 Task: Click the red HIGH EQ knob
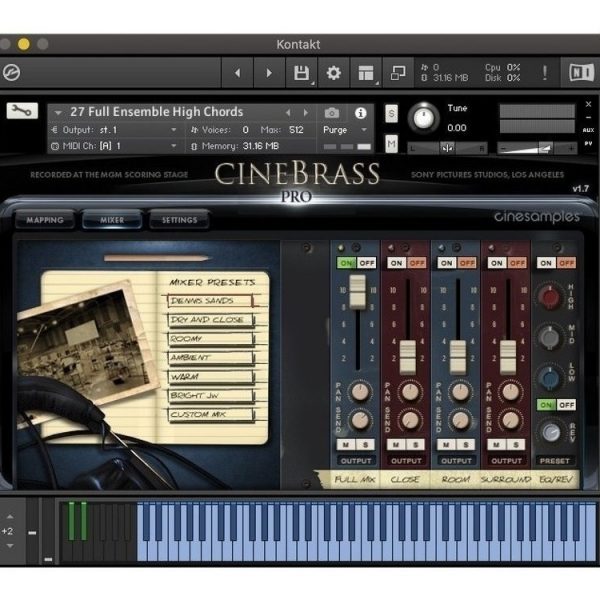[x=549, y=297]
